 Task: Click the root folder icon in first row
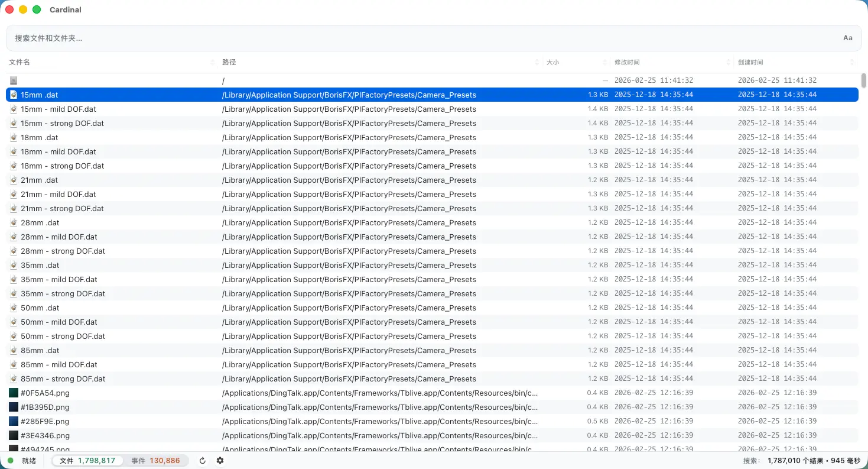pos(14,80)
